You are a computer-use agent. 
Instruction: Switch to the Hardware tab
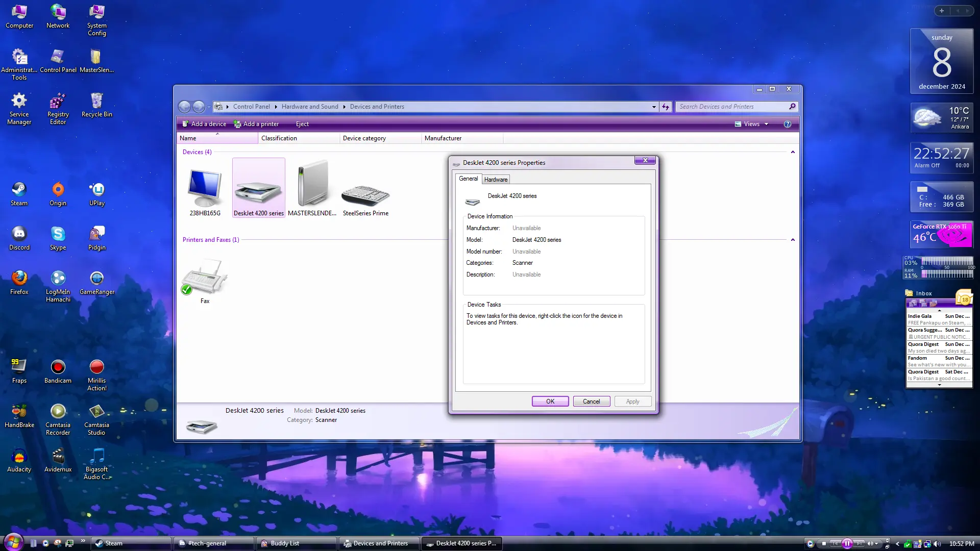pyautogui.click(x=496, y=180)
